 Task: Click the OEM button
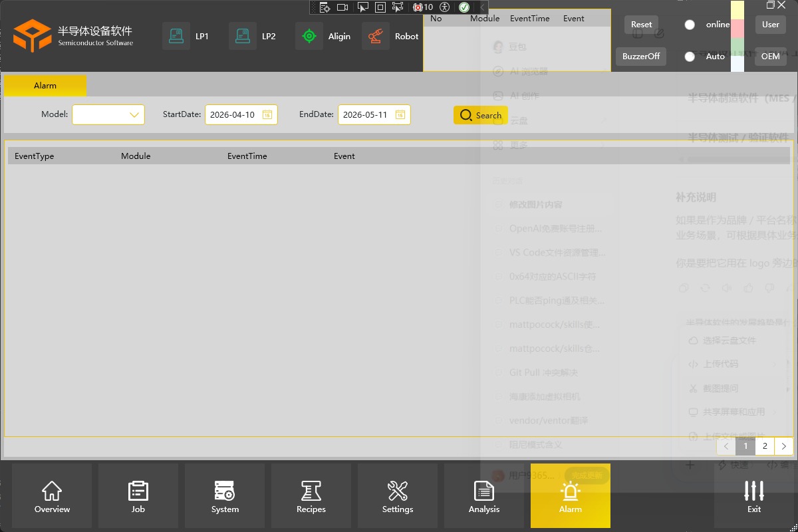pyautogui.click(x=771, y=57)
